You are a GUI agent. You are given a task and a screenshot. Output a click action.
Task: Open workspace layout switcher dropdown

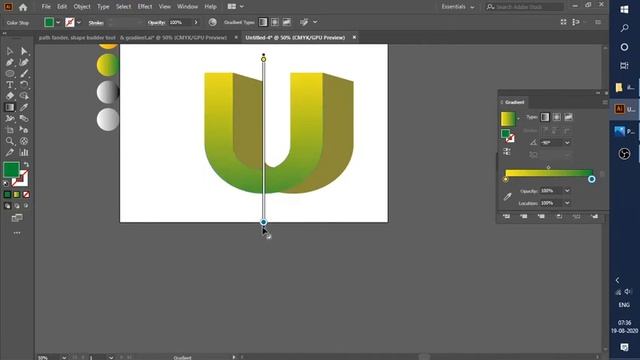click(236, 7)
